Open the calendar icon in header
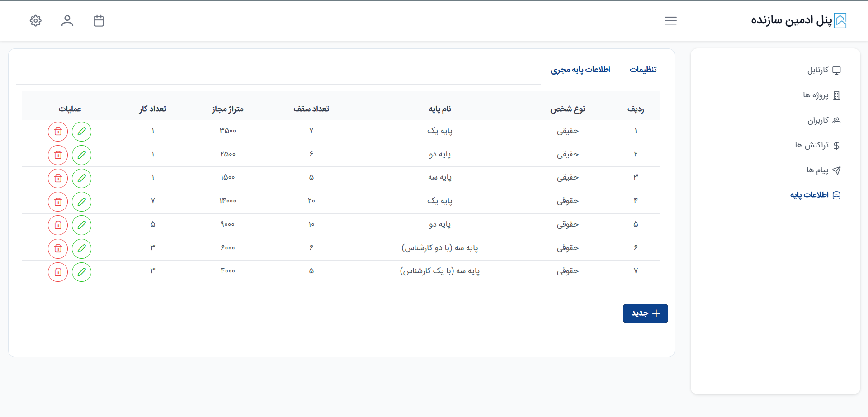Image resolution: width=868 pixels, height=417 pixels. click(x=99, y=21)
